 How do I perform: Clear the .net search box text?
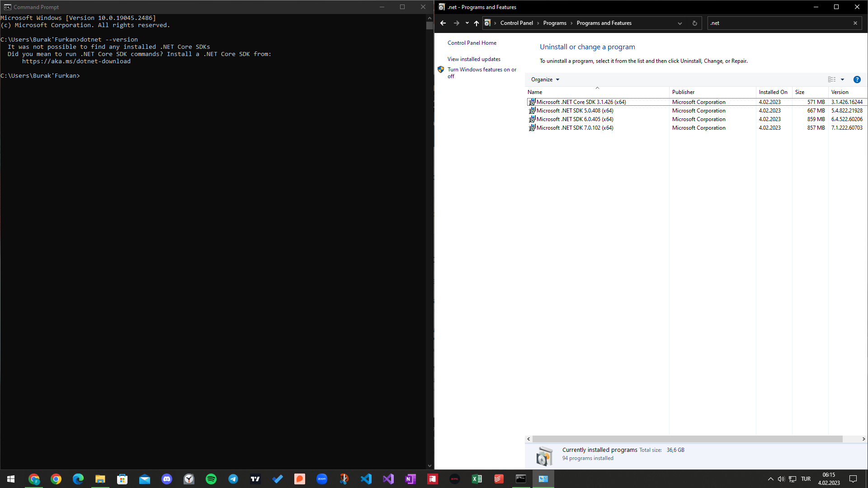tap(855, 23)
